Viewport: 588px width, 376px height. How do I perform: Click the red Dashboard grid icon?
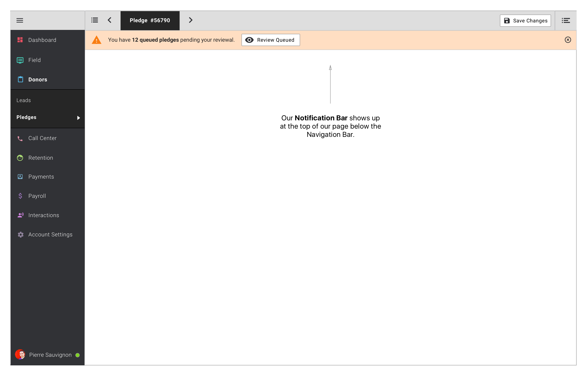point(20,40)
